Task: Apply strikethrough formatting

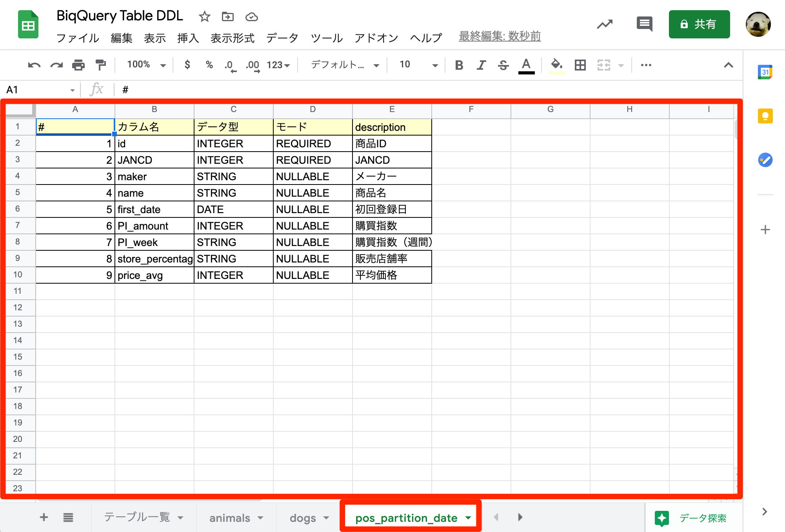Action: point(503,65)
